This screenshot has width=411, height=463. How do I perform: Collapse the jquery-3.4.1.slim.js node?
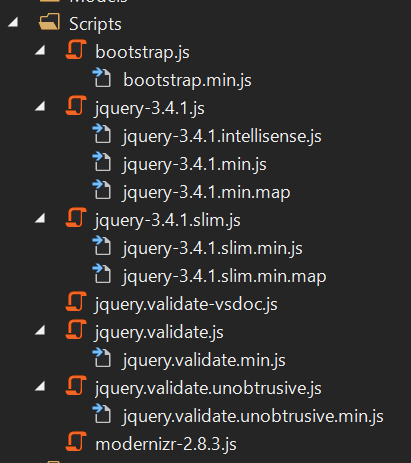pos(41,219)
